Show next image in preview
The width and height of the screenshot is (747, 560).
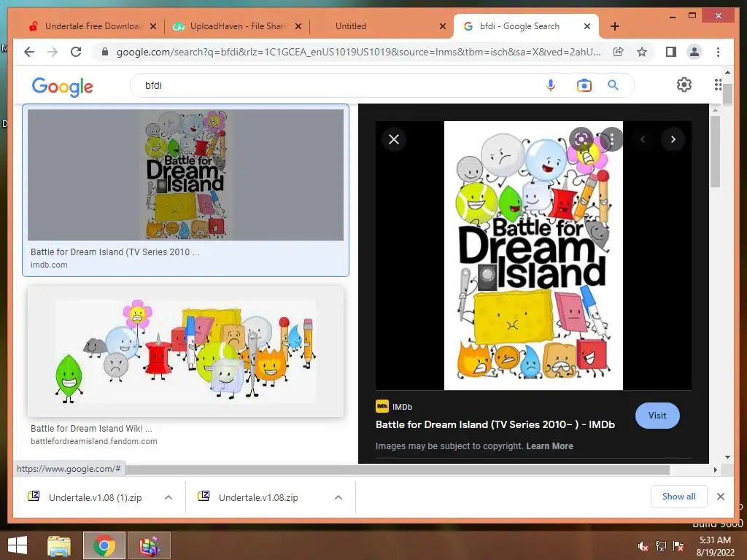tap(673, 139)
